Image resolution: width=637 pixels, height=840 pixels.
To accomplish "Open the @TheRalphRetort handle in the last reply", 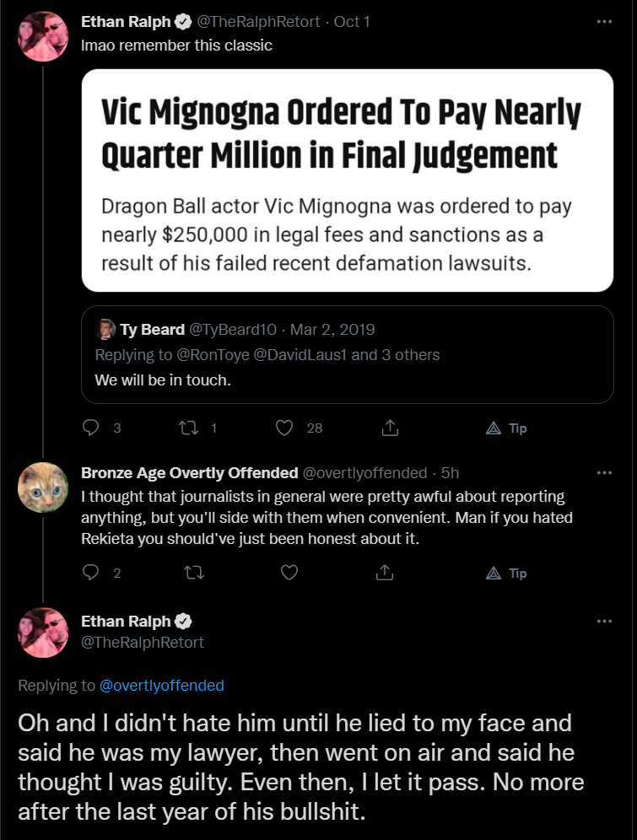I will (143, 643).
